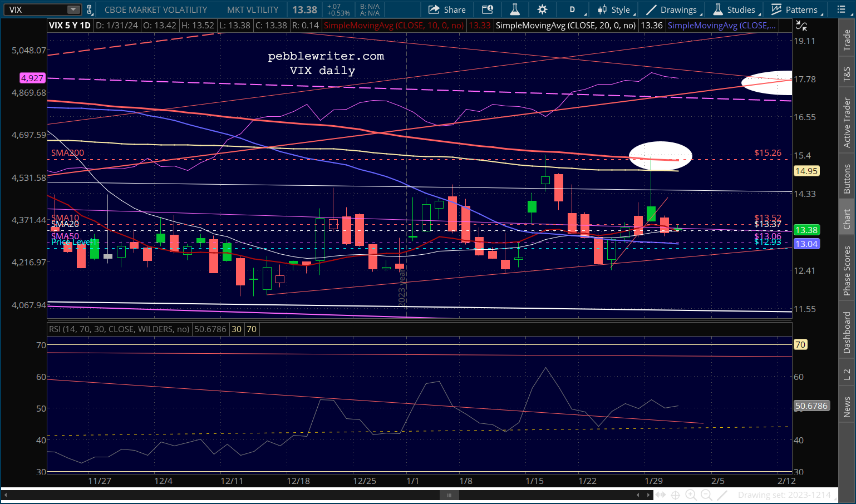Zoom in with magnifier plus icon
856x504 pixels.
pyautogui.click(x=691, y=495)
